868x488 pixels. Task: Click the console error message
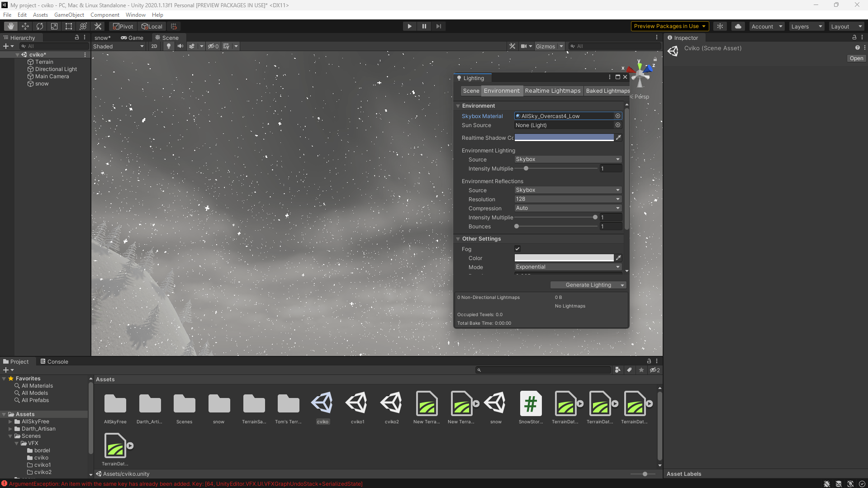185,484
